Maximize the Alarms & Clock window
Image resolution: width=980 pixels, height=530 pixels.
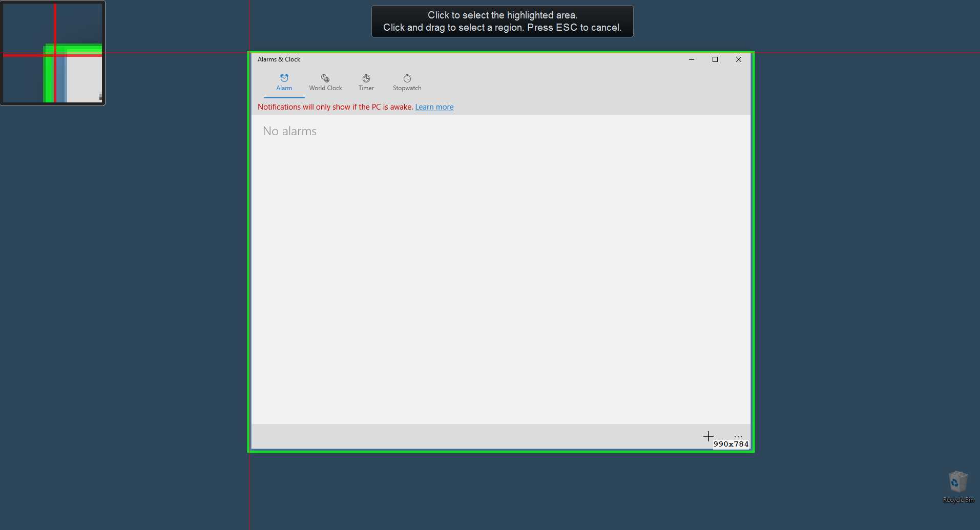click(x=715, y=59)
